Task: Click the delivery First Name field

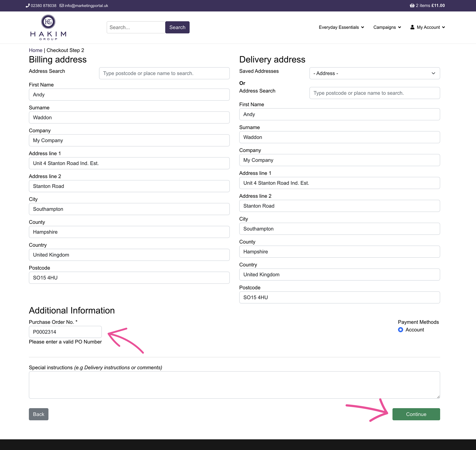Action: (340, 114)
